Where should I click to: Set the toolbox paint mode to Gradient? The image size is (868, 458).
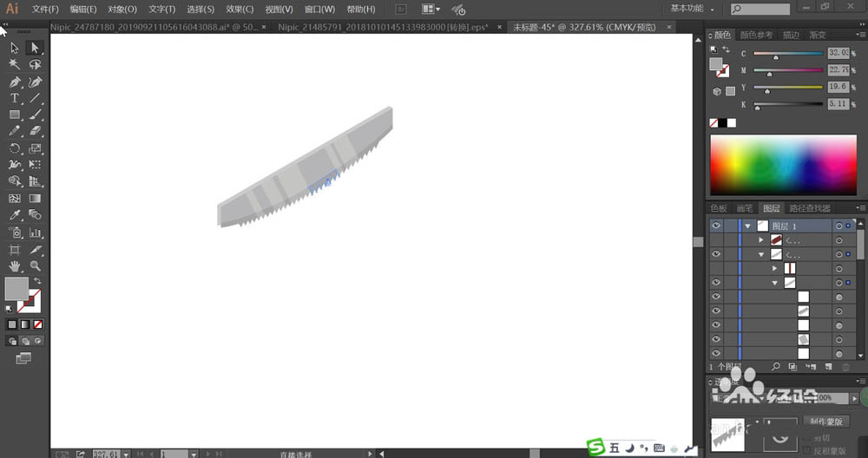pos(25,324)
